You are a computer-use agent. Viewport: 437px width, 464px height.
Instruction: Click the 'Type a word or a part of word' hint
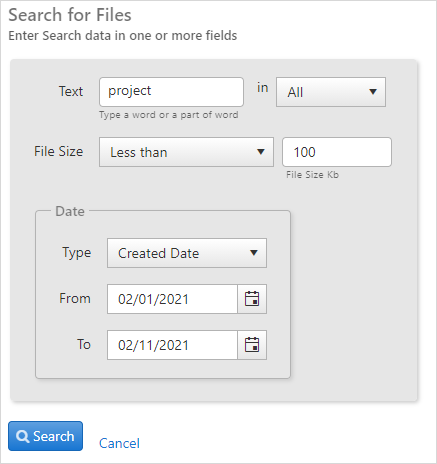(169, 115)
